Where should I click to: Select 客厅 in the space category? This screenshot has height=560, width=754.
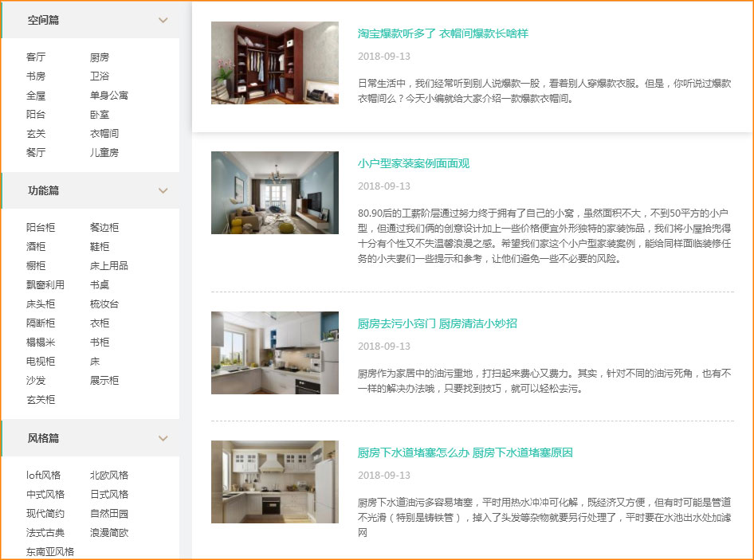36,57
